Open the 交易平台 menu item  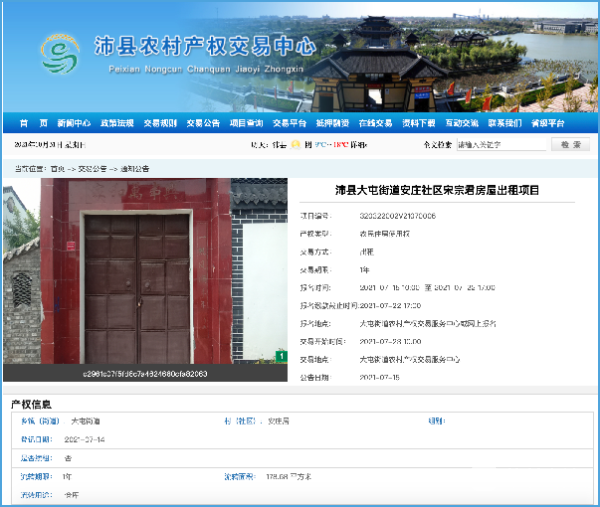coord(290,123)
